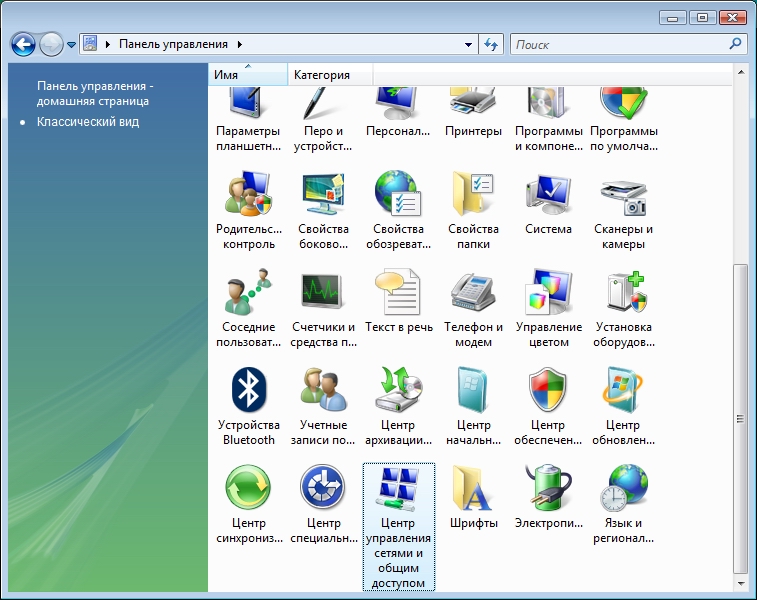
Task: Expand the arrow after Панель управления breadcrumb
Action: [240, 45]
